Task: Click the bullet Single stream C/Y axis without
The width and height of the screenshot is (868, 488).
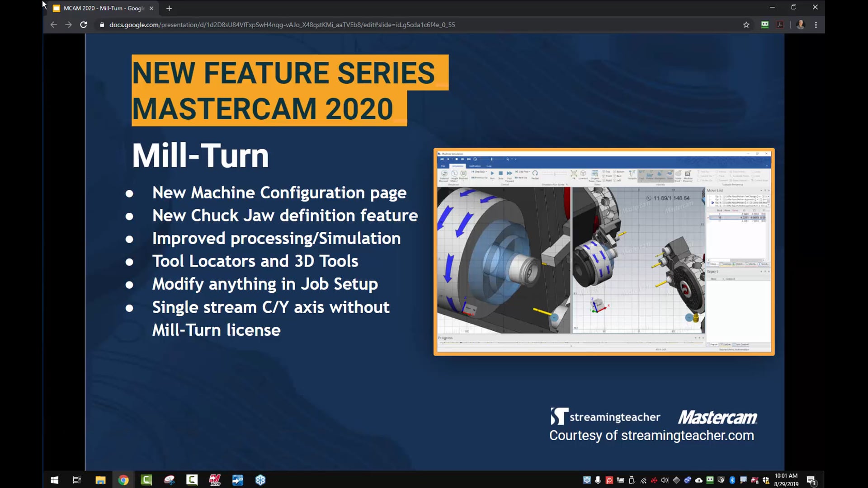Action: tap(271, 307)
